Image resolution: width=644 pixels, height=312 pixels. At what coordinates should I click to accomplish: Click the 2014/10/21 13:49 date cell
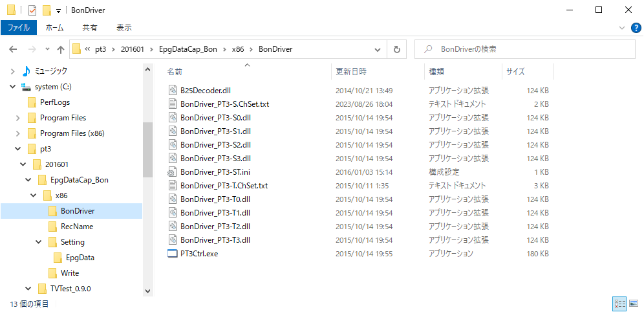tap(364, 91)
